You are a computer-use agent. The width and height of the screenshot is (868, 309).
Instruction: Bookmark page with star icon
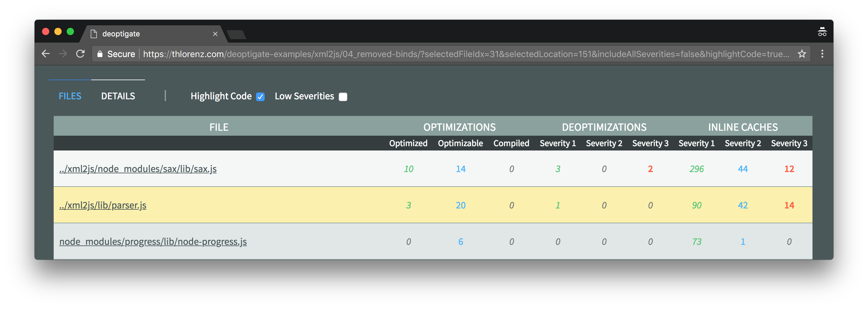pos(802,54)
